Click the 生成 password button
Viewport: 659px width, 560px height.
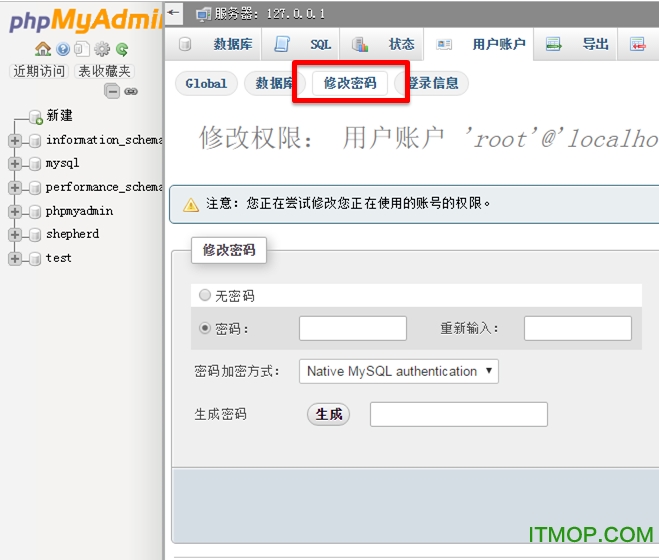328,415
